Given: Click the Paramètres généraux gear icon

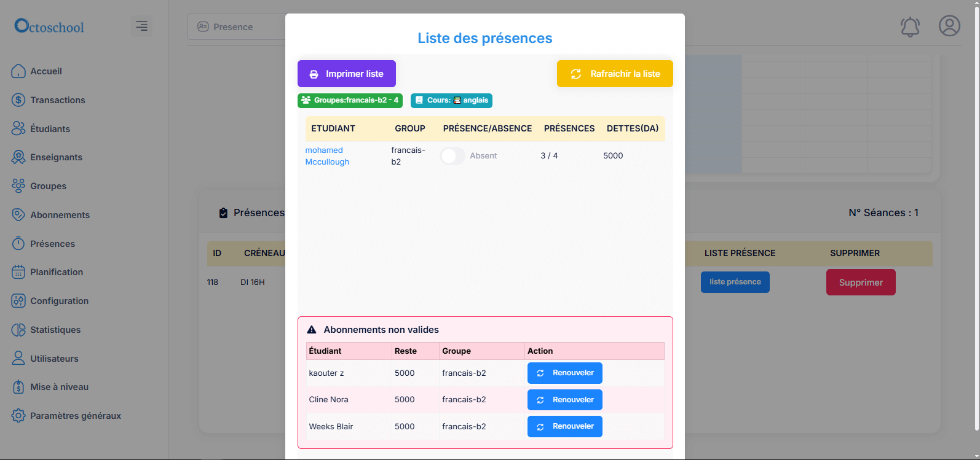Looking at the screenshot, I should (x=18, y=416).
